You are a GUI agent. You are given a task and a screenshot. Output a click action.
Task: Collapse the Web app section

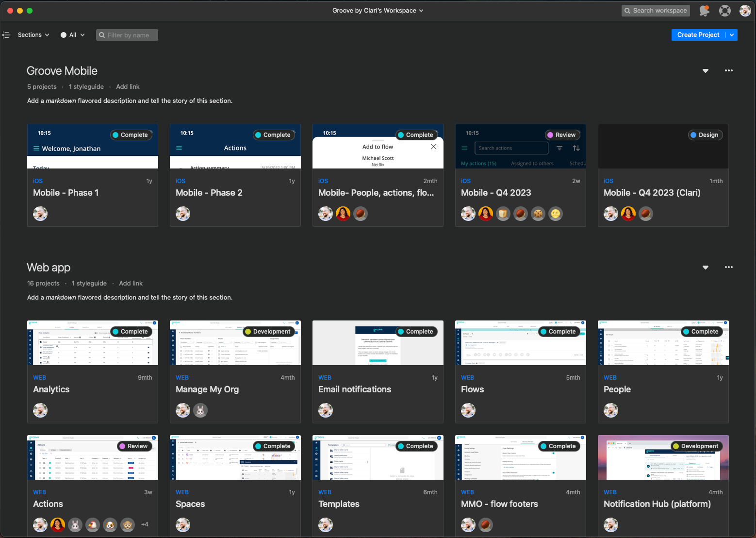706,268
